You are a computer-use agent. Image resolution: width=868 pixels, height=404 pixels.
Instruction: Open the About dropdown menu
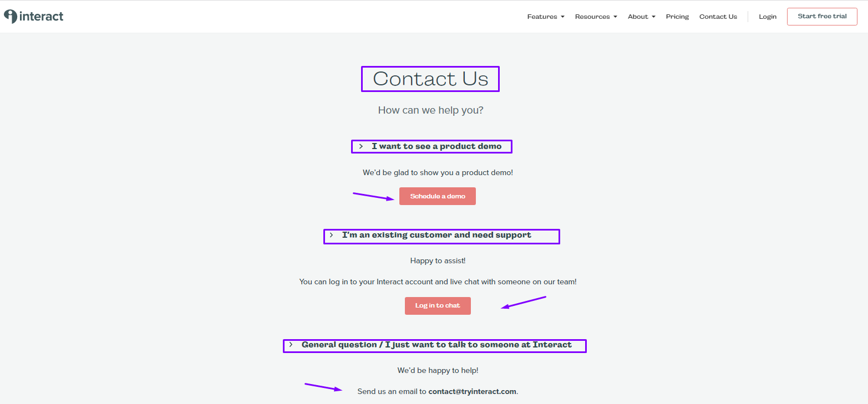click(x=642, y=17)
